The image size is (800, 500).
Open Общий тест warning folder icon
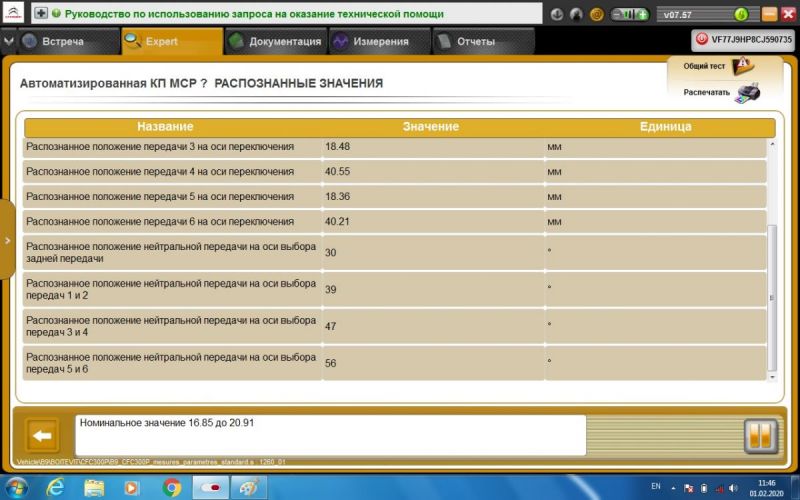click(742, 66)
